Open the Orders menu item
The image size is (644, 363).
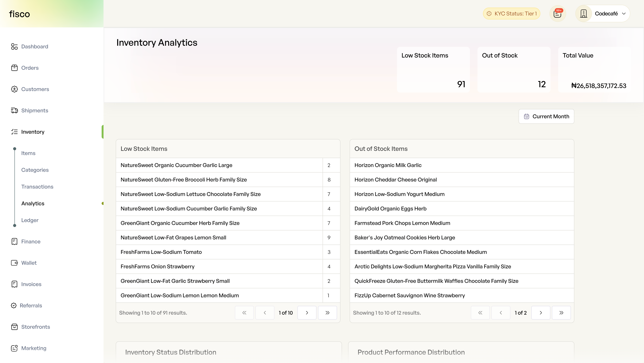[30, 68]
